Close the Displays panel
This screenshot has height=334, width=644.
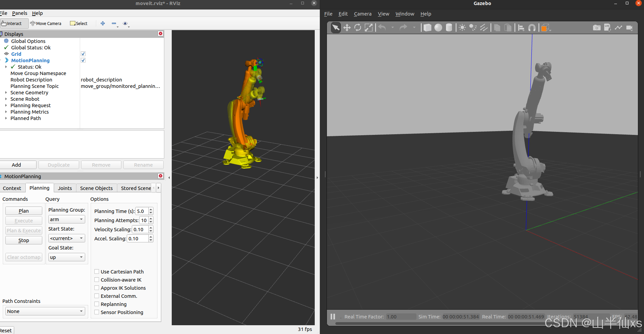[161, 34]
